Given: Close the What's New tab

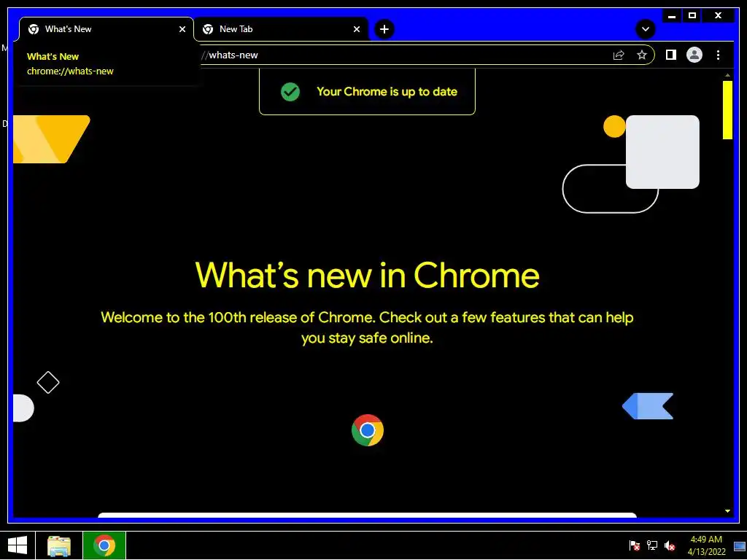Looking at the screenshot, I should click(182, 29).
